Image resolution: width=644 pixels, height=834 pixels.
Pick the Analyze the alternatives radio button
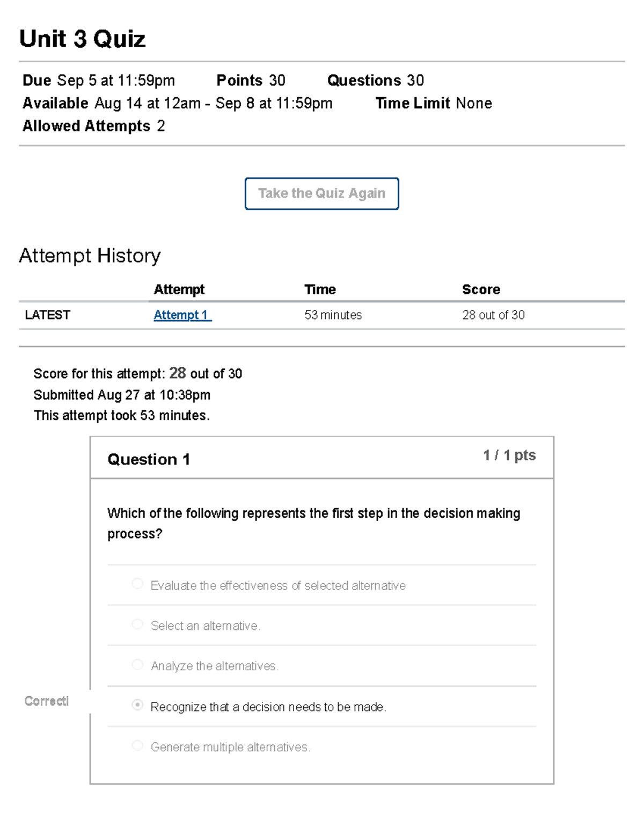coord(137,665)
